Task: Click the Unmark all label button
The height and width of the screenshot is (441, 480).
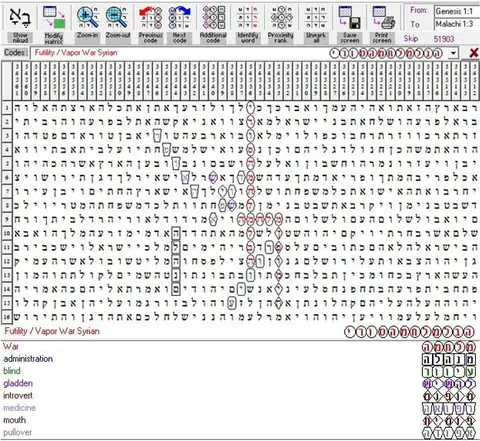Action: [x=316, y=38]
